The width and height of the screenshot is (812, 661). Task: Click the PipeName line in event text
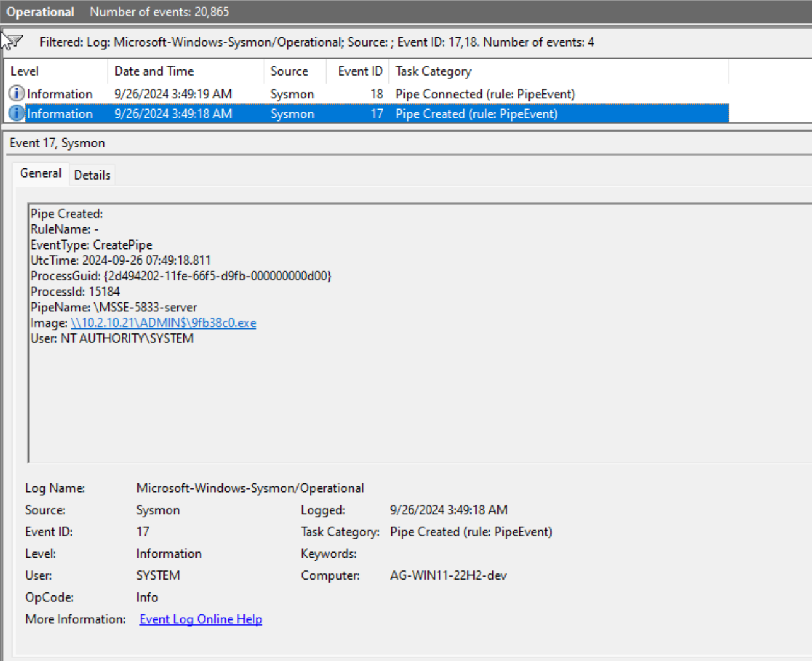point(113,308)
